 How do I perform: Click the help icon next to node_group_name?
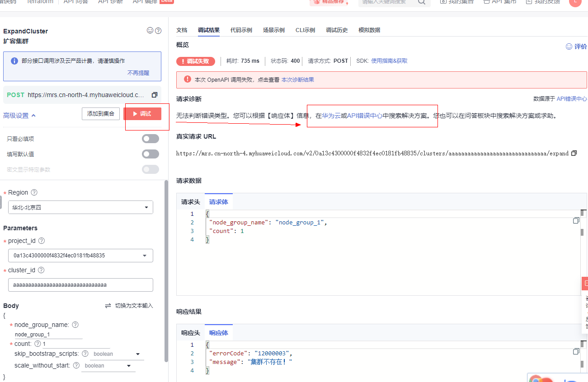[75, 325]
